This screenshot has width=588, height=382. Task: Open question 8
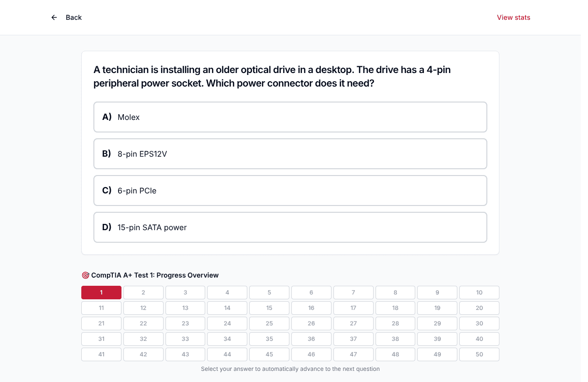click(x=395, y=293)
